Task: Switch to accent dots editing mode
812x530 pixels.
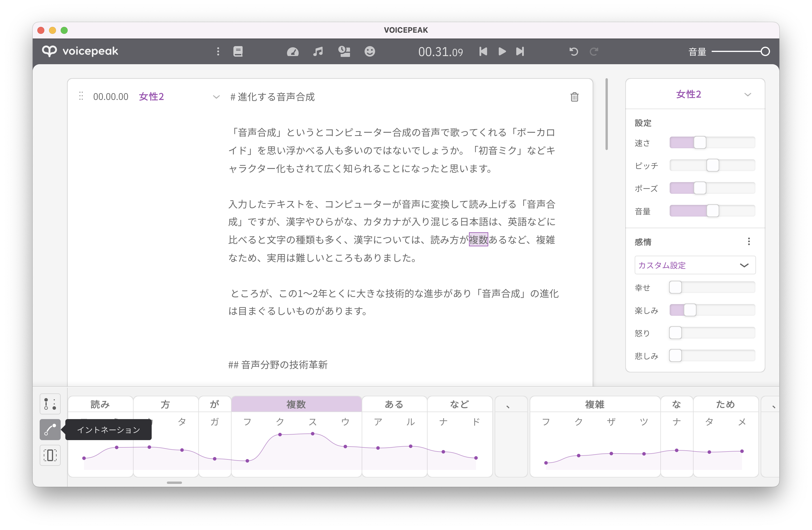Action: pyautogui.click(x=50, y=404)
